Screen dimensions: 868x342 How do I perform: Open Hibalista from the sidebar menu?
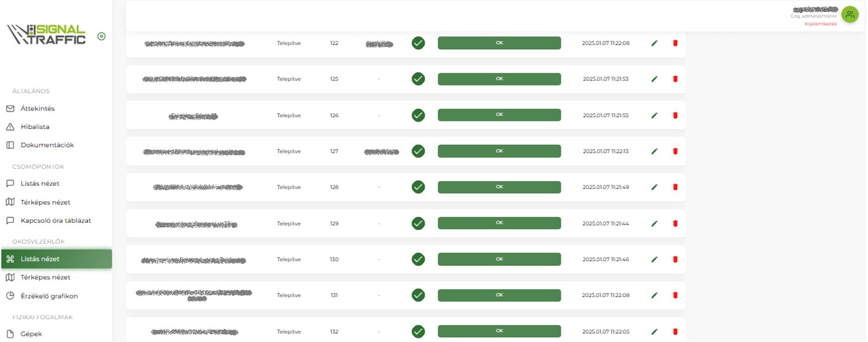click(35, 127)
